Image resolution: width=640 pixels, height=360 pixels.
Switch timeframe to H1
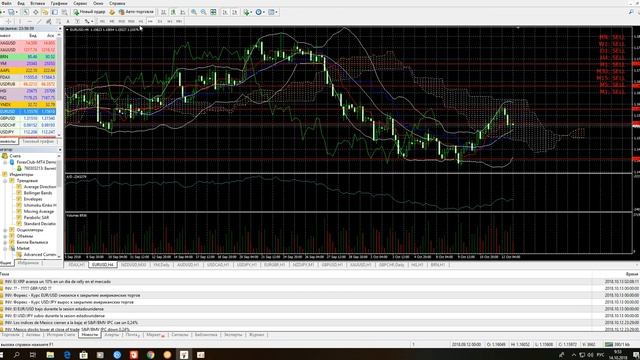[141, 21]
